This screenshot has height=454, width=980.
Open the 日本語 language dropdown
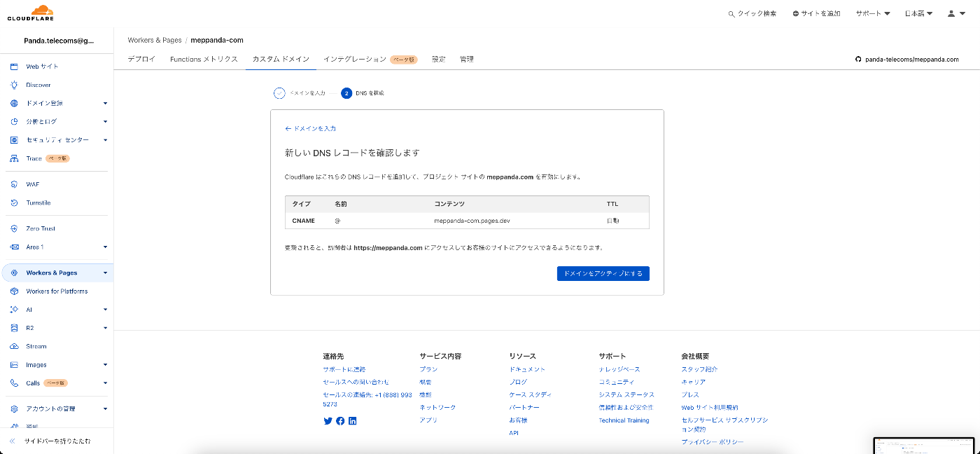[x=918, y=13]
